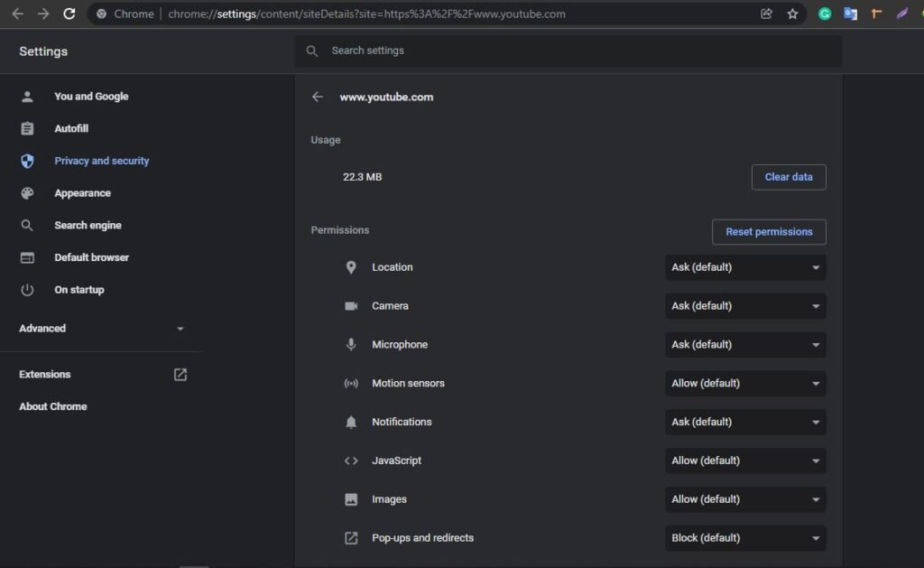The width and height of the screenshot is (924, 568).
Task: Click the 22.3 MB usage value
Action: click(363, 177)
